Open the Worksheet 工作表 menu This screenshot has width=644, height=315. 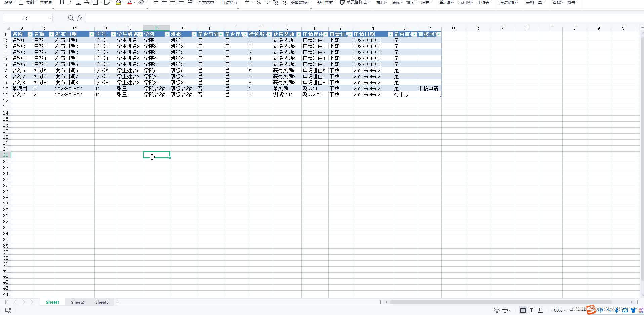point(485,2)
